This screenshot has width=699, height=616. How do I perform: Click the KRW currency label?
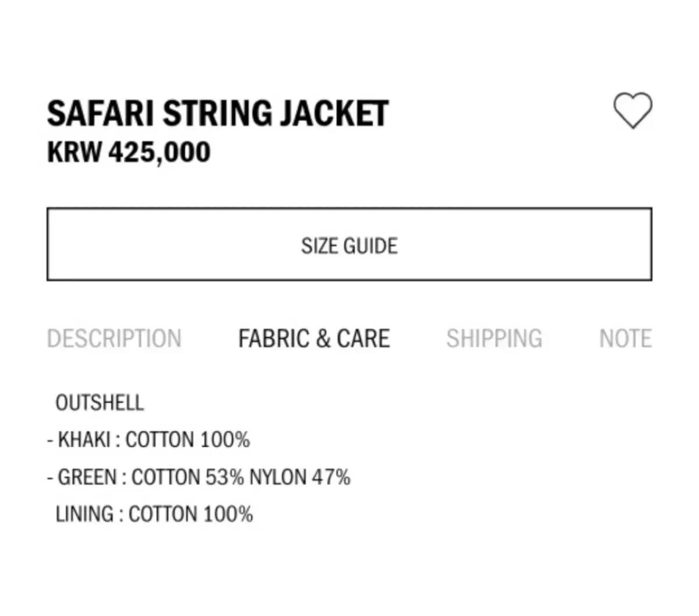coord(74,153)
